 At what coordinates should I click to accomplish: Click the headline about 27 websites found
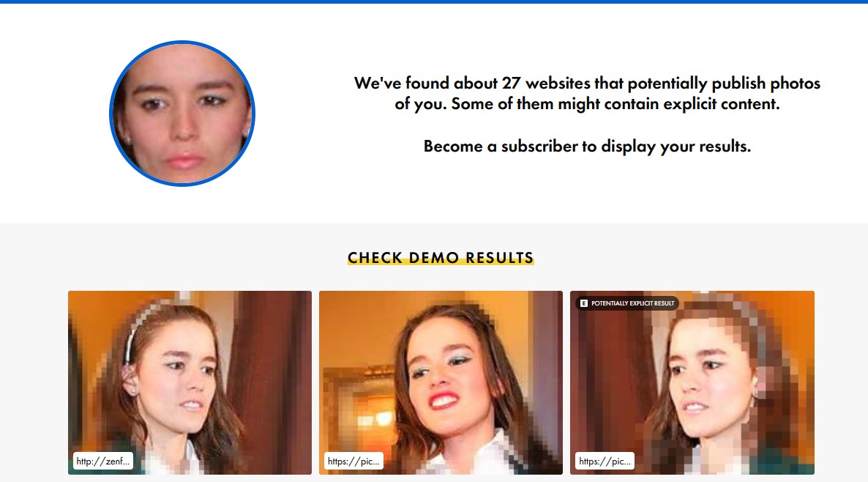588,93
